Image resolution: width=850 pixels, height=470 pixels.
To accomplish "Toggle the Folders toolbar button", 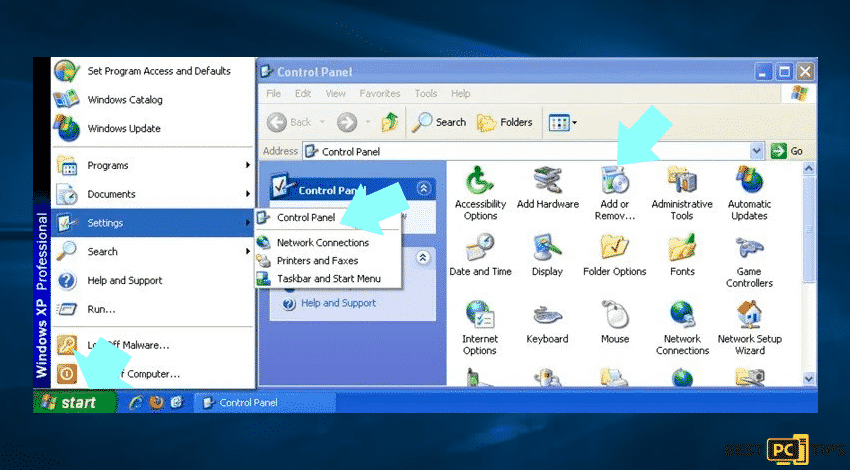I will (x=504, y=123).
